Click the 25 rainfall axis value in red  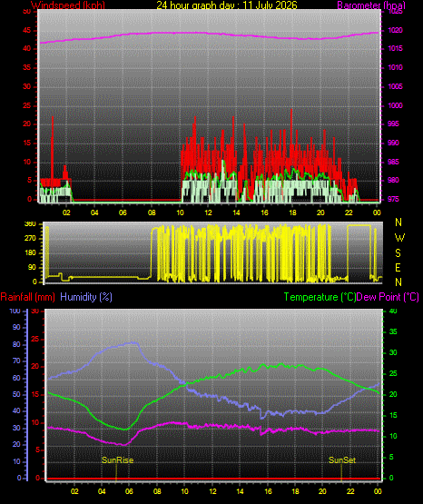(x=35, y=339)
